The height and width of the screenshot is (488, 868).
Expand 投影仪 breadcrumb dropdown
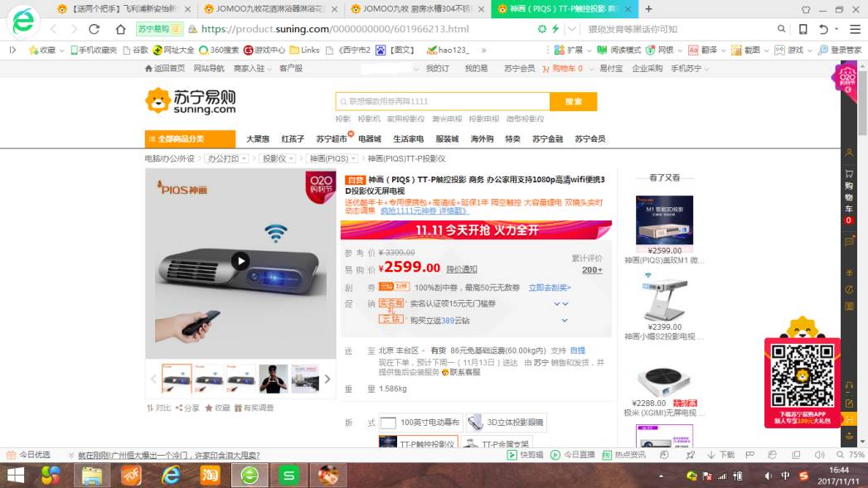pos(278,159)
